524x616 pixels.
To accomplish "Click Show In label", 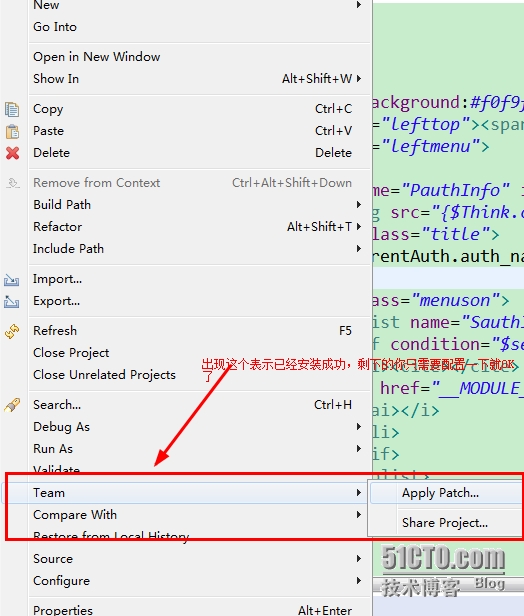I will point(56,79).
